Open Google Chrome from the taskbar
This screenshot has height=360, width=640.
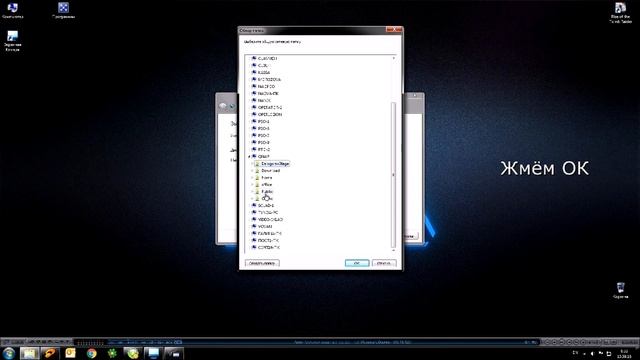[x=92, y=353]
